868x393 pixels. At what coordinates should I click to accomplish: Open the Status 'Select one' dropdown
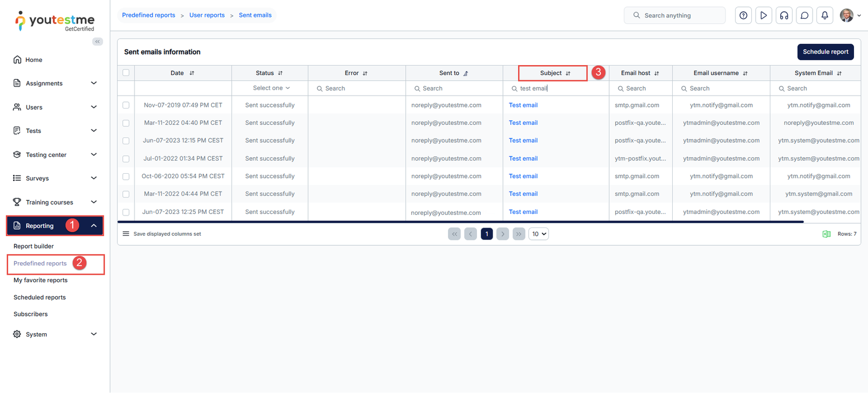(x=271, y=88)
